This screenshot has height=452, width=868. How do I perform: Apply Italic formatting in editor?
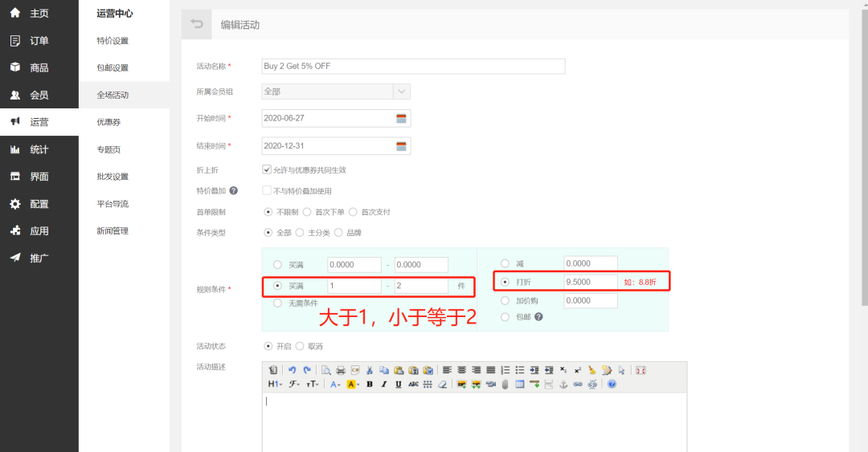click(x=384, y=384)
